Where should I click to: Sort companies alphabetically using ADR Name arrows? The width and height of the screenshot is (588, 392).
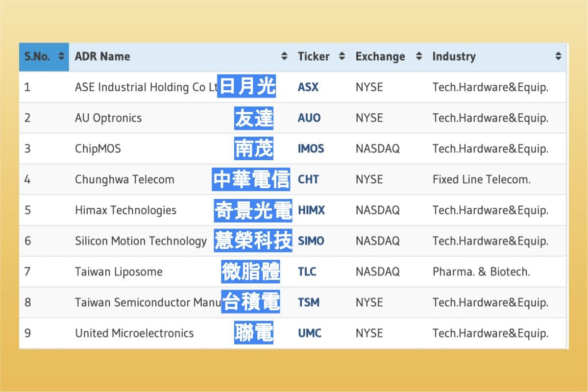click(x=285, y=56)
